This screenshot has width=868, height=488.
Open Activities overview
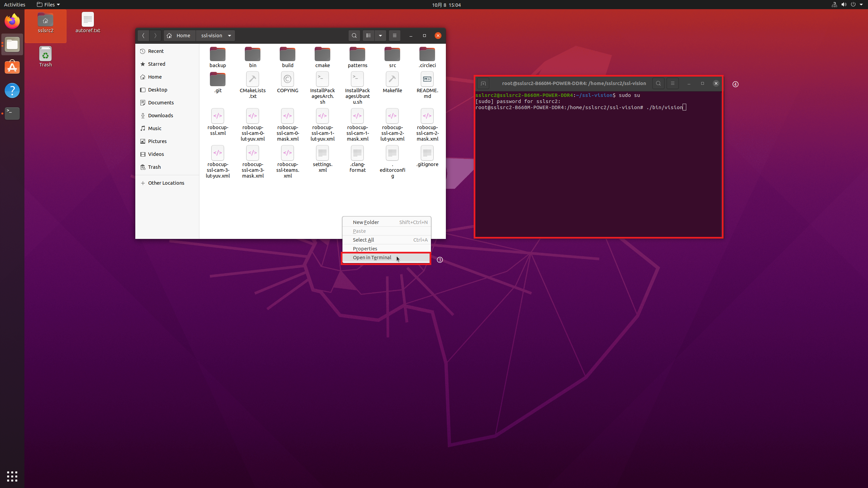(15, 5)
